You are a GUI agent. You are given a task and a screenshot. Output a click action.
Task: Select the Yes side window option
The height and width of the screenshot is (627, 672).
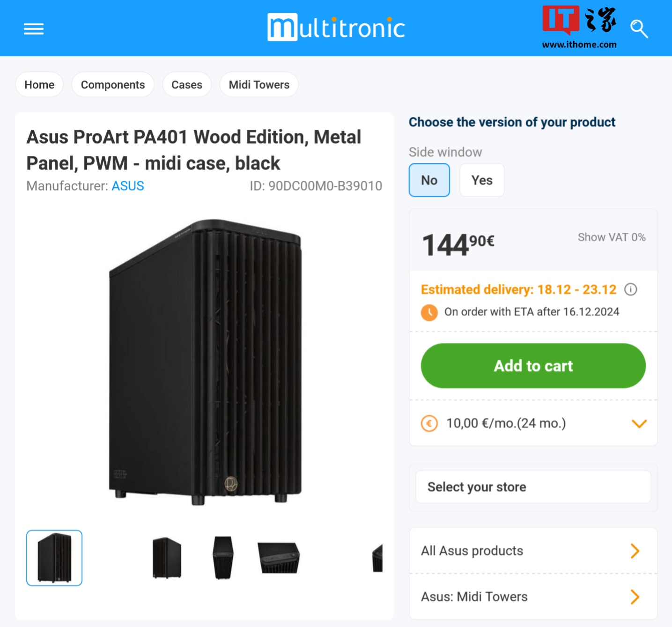pos(481,180)
